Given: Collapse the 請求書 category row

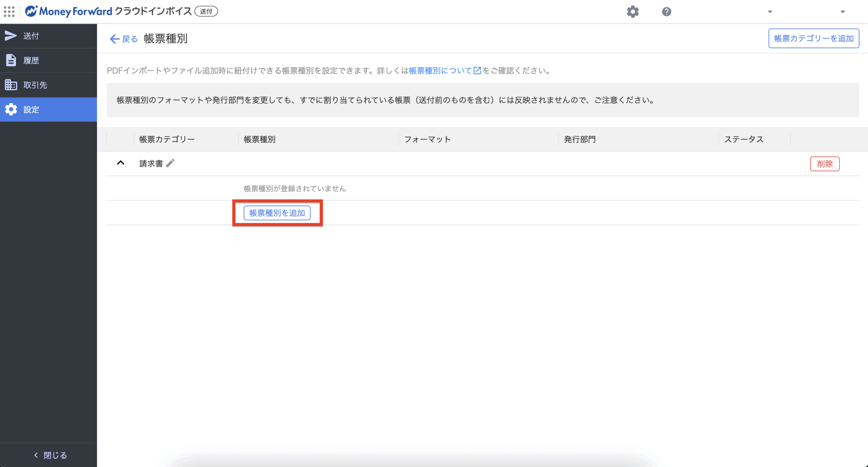Looking at the screenshot, I should pos(120,163).
